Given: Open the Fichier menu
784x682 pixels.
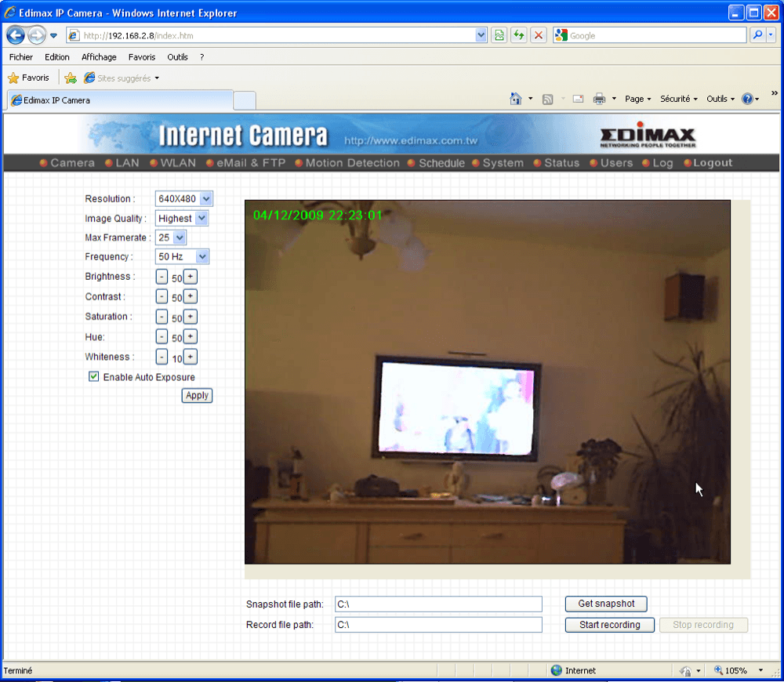Looking at the screenshot, I should [21, 57].
